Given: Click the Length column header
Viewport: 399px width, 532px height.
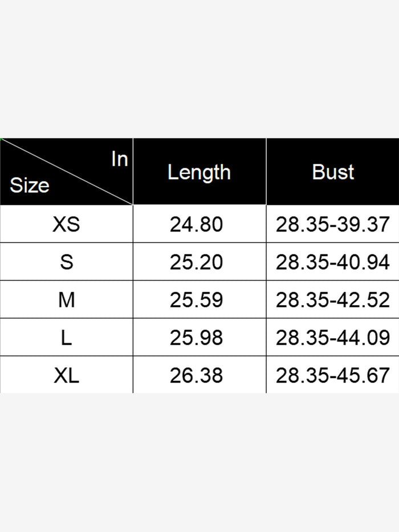Looking at the screenshot, I should (x=199, y=172).
